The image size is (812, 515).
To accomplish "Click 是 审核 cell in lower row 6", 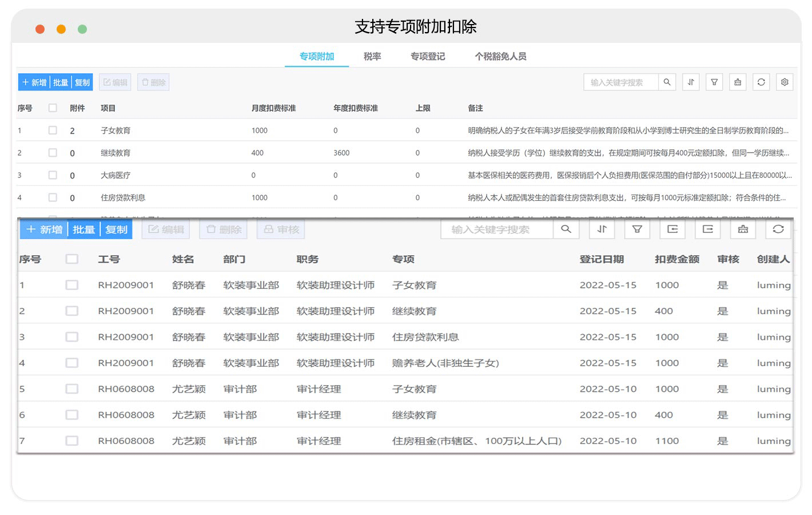I will (723, 415).
